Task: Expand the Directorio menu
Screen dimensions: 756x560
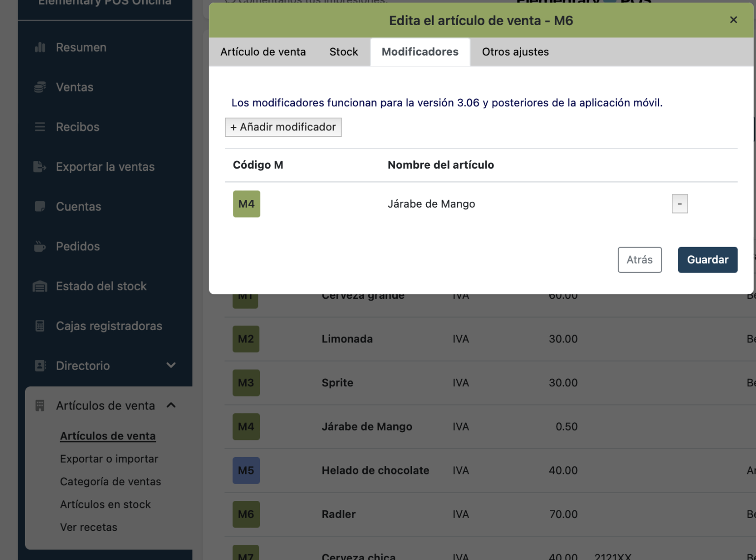Action: coord(171,365)
